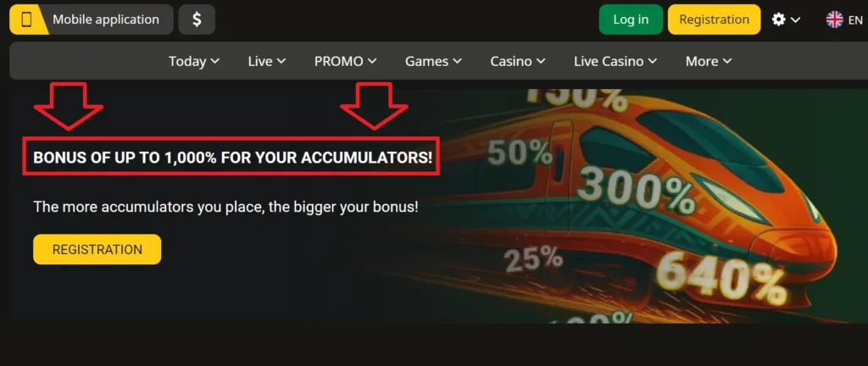The height and width of the screenshot is (366, 868).
Task: Open the More menu
Action: (709, 61)
